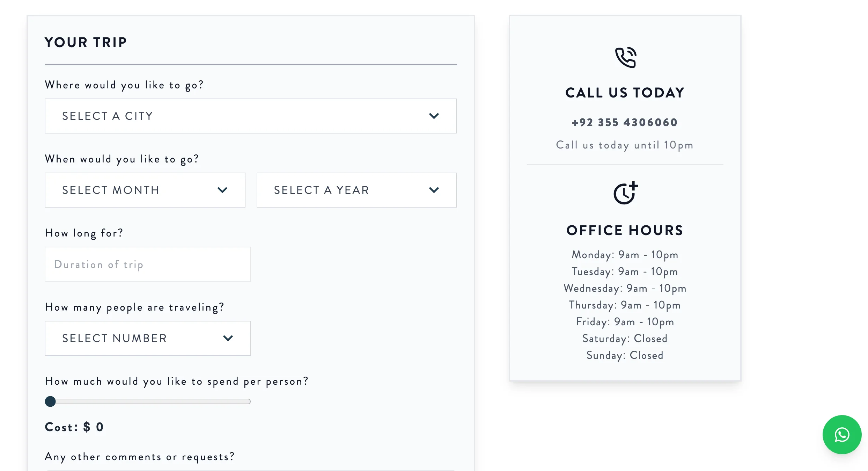Expand the Select Number travelers dropdown
This screenshot has height=471, width=868.
[147, 338]
